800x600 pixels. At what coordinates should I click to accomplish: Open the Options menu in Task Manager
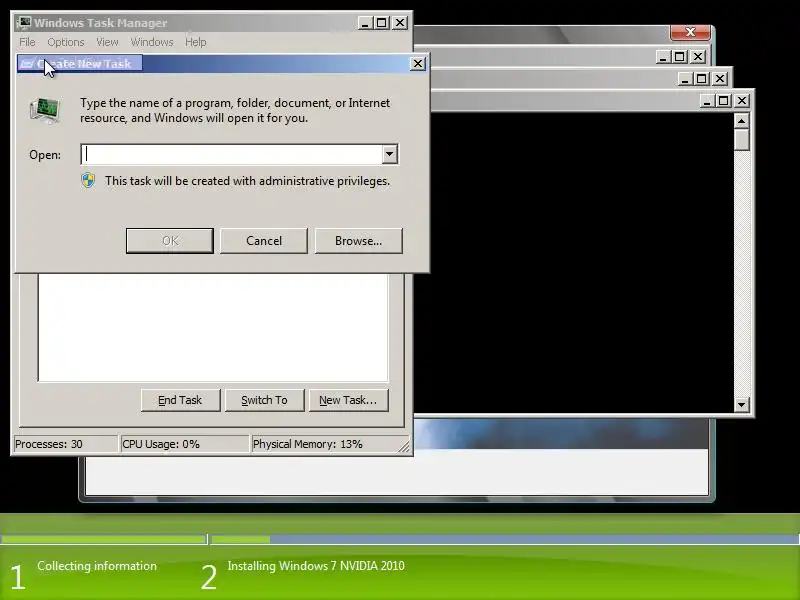66,42
